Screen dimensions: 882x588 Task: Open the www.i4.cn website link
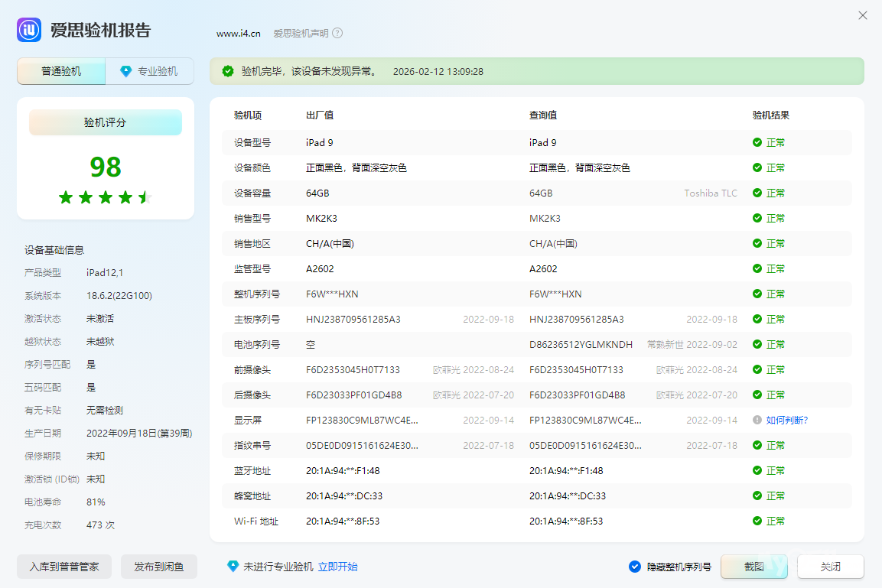click(239, 33)
